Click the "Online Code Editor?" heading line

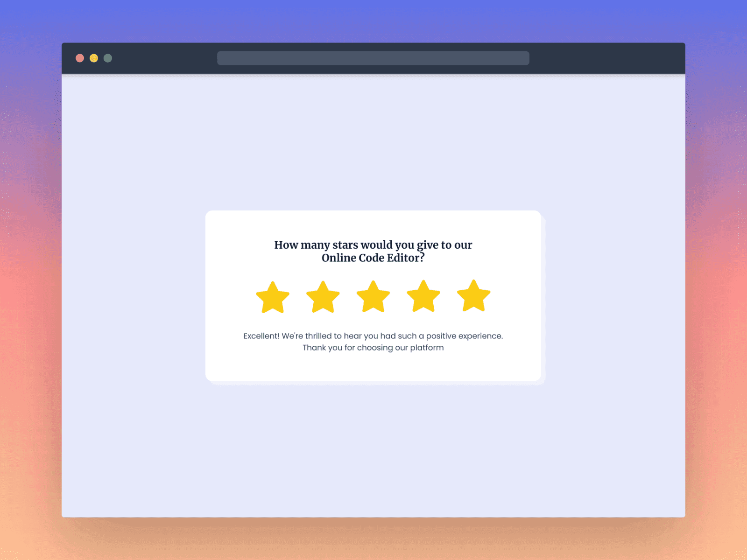pos(373,258)
